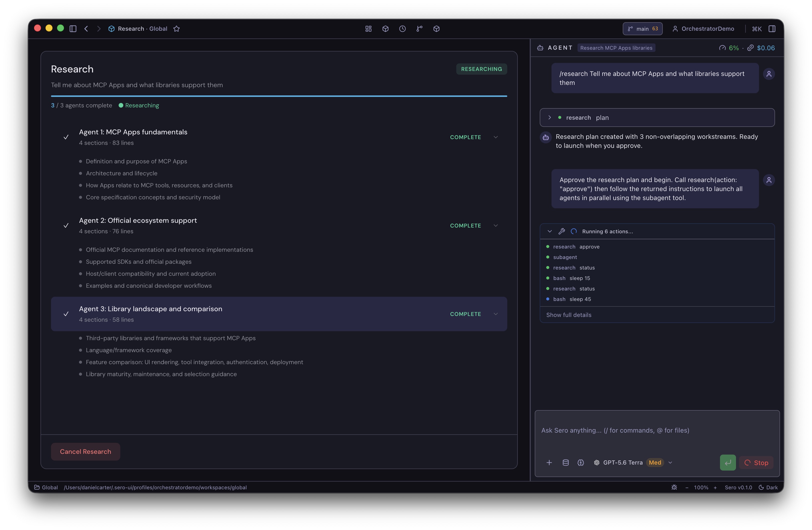Viewport: 812px width, 530px height.
Task: Click the user avatar beside the /research message
Action: coord(769,74)
